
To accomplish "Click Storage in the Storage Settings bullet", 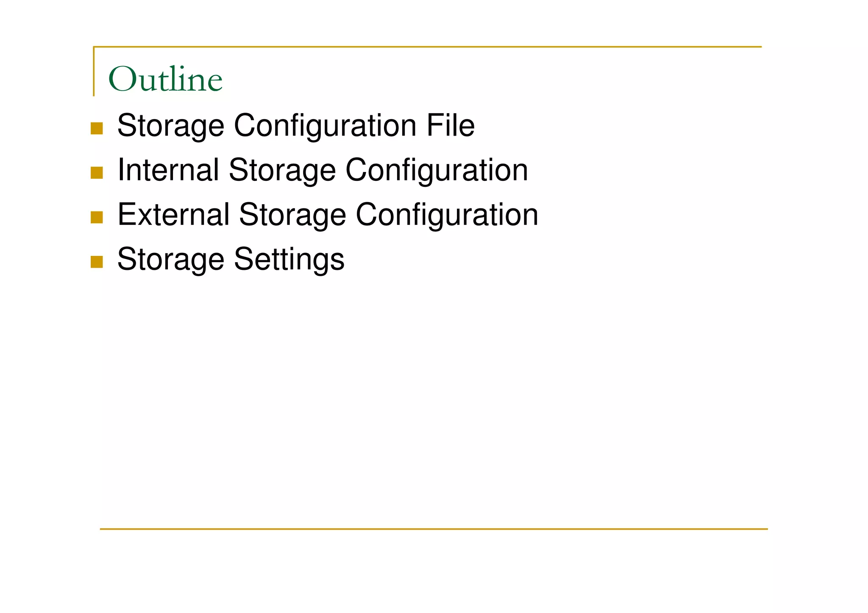I will tap(170, 259).
